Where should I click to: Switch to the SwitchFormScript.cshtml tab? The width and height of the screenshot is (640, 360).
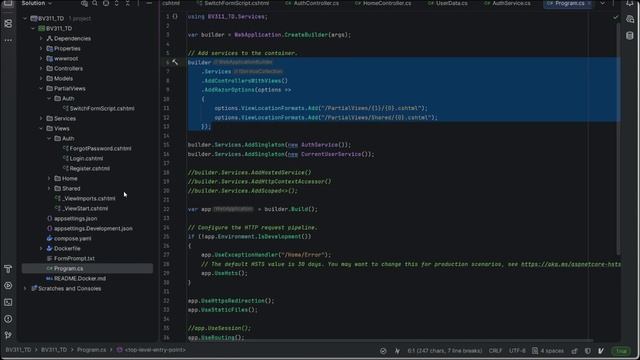[232, 3]
